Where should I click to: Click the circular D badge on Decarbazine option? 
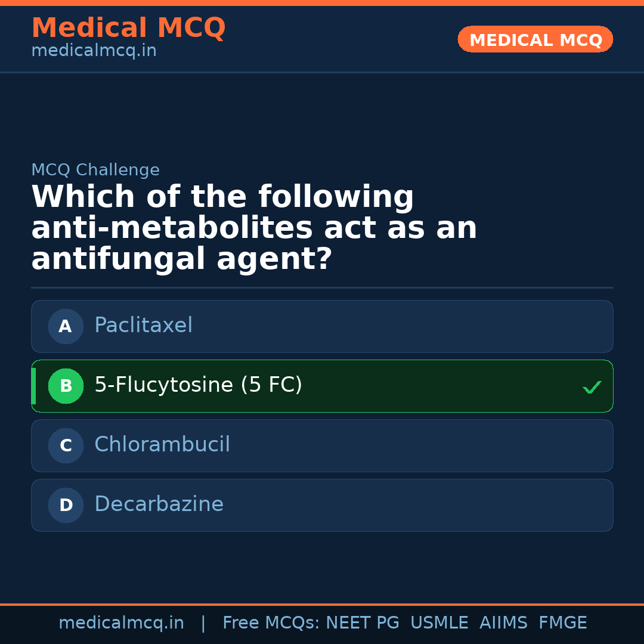(66, 505)
